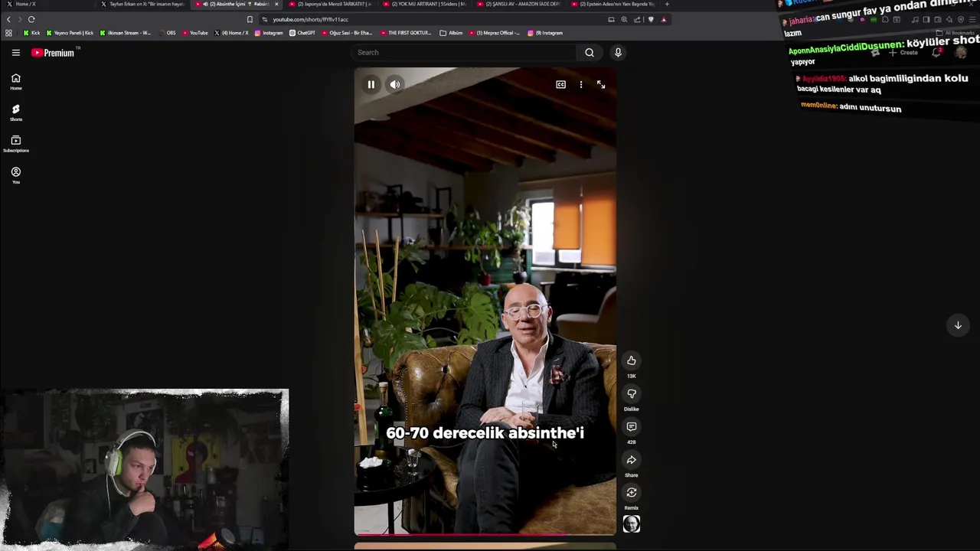Share page icon in the address bar

click(637, 19)
